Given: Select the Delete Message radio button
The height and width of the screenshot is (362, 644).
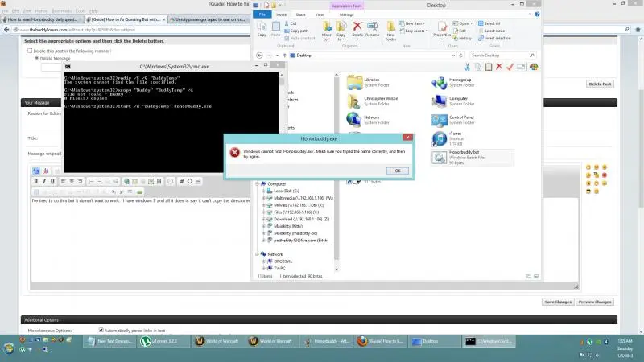Looking at the screenshot, I should 37,58.
